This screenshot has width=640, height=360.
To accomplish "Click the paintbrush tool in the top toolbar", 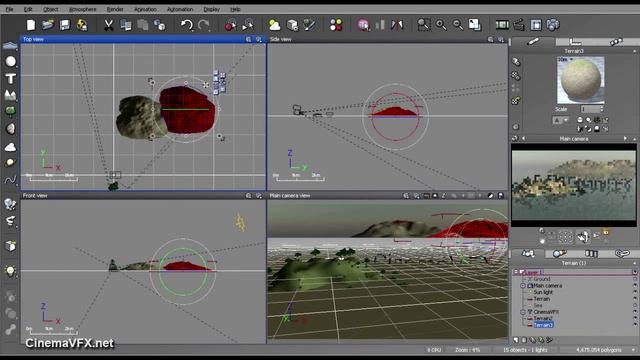I will (309, 25).
